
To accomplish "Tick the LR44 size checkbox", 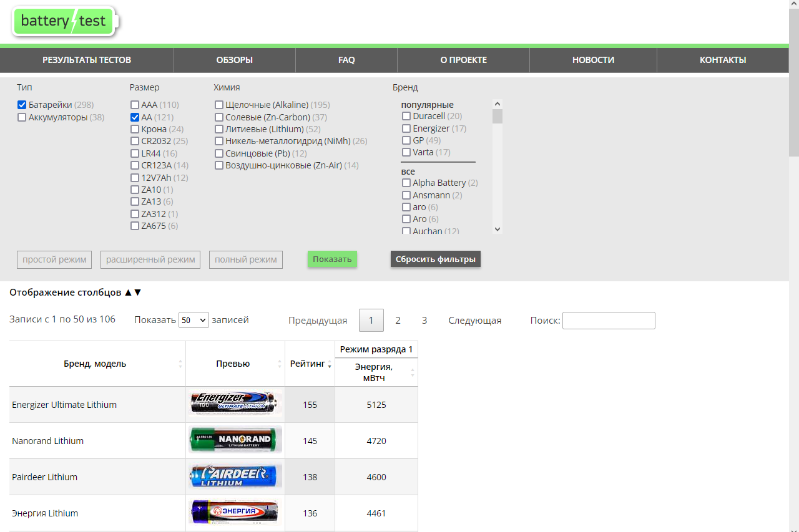I will pos(135,153).
